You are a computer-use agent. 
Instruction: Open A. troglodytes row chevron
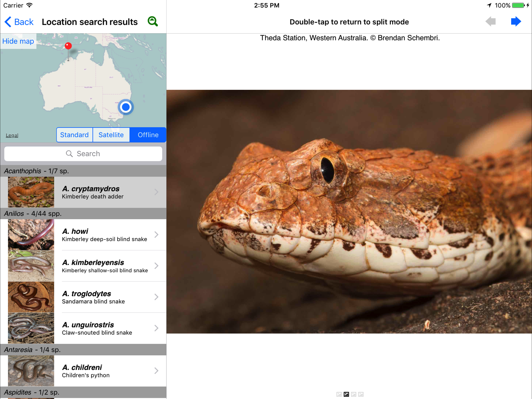pyautogui.click(x=156, y=297)
